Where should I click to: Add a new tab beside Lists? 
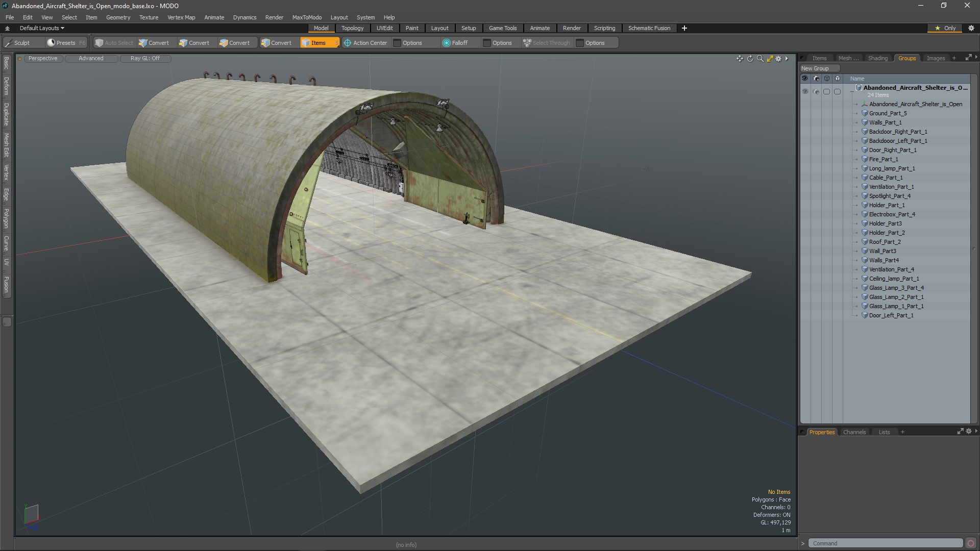pos(902,432)
